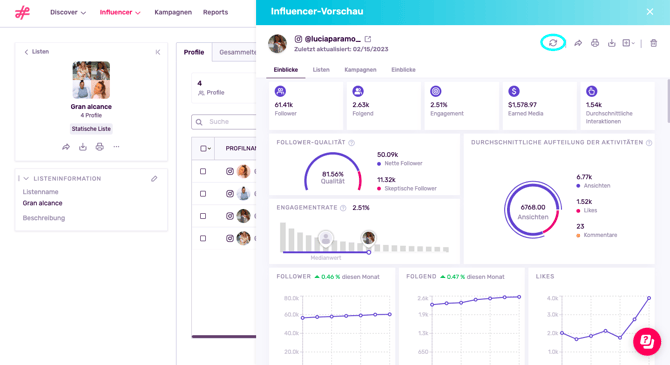Show help for Durchschnittliche Aufteilung der Aktivitäten
The height and width of the screenshot is (365, 670).
tap(649, 143)
